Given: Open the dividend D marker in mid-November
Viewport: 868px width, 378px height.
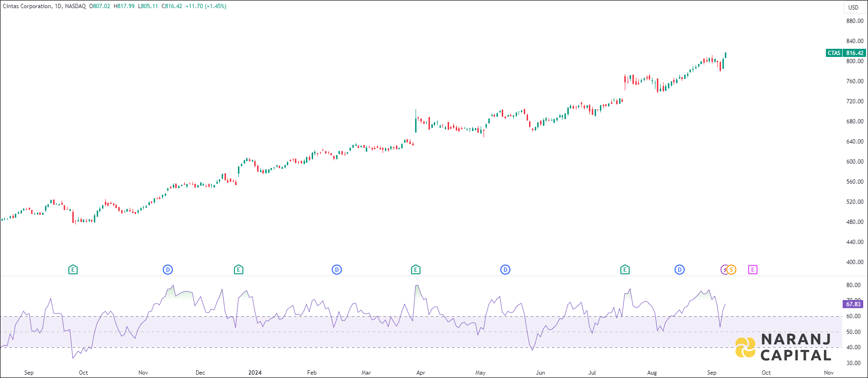Looking at the screenshot, I should 168,270.
